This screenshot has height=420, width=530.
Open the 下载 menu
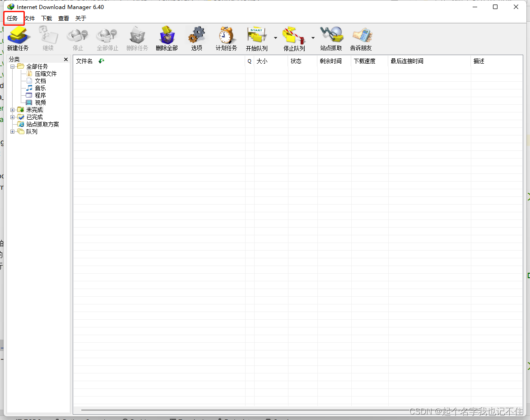[46, 18]
